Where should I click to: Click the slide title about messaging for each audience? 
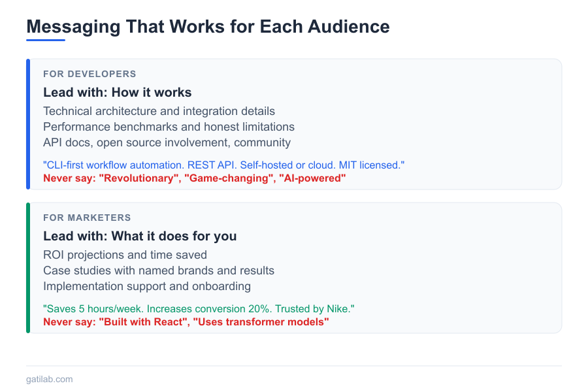click(x=208, y=27)
